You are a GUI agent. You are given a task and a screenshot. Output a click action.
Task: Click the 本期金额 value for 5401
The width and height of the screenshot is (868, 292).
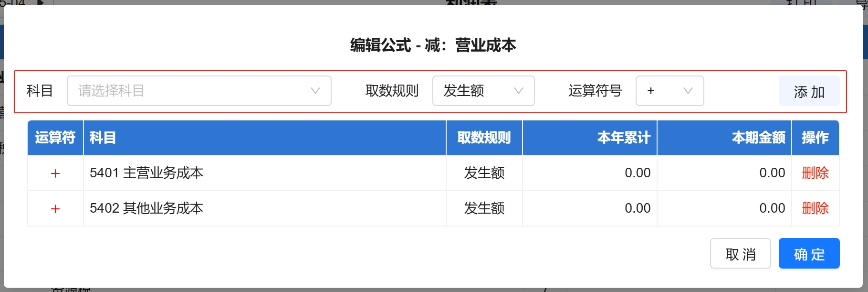click(x=772, y=173)
